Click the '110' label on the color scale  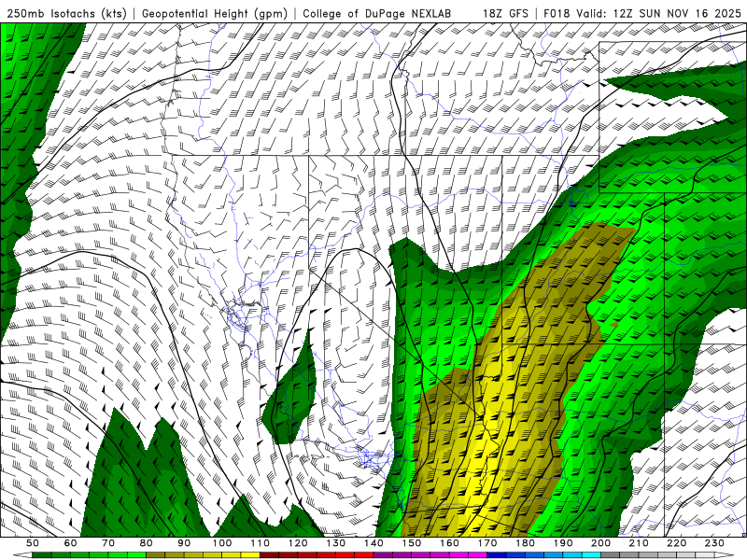coord(260,543)
